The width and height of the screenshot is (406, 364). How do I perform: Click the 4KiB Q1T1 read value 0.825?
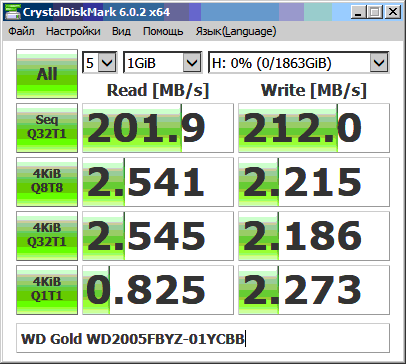click(x=158, y=290)
